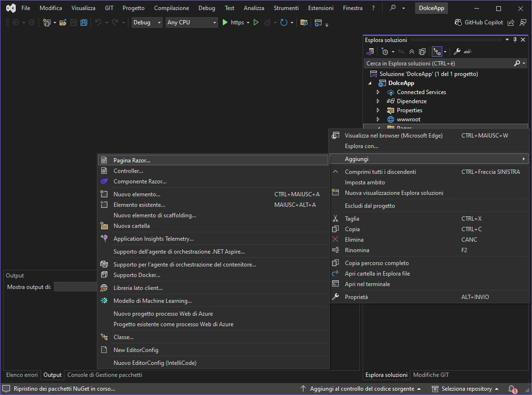Click Rinomina in the context menu

pos(429,250)
